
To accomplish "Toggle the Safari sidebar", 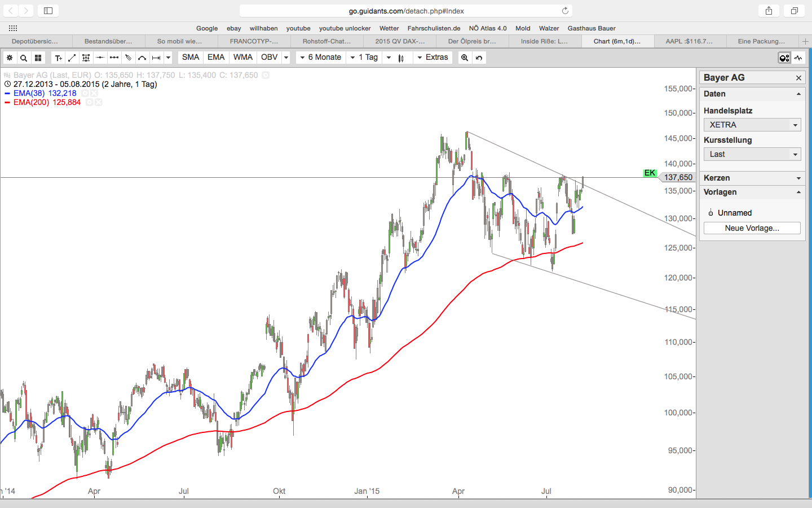I will (48, 11).
